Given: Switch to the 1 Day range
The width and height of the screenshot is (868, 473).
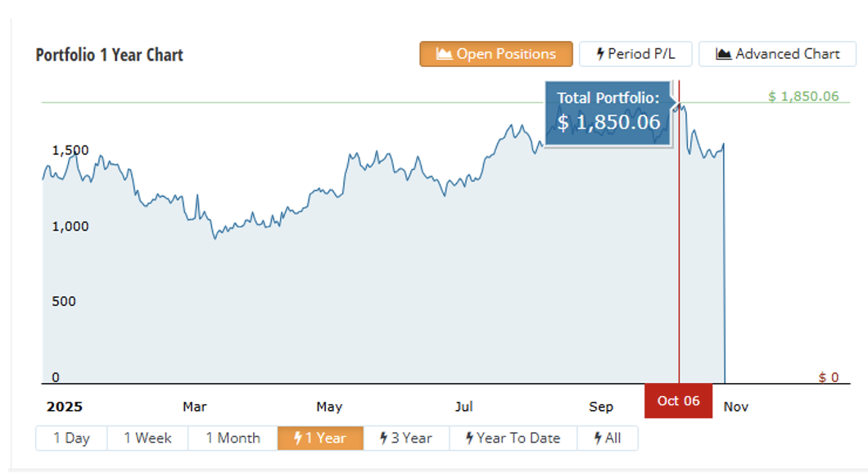Looking at the screenshot, I should [71, 439].
